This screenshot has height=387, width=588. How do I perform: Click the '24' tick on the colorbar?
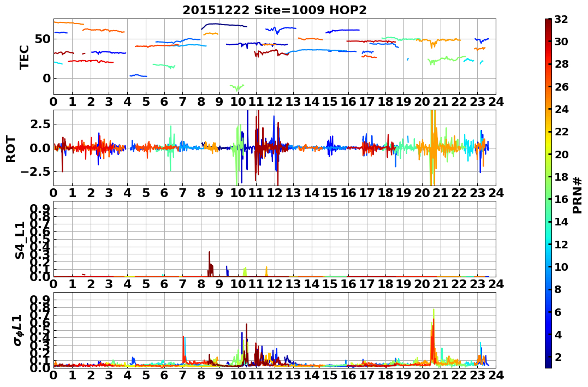coord(562,109)
